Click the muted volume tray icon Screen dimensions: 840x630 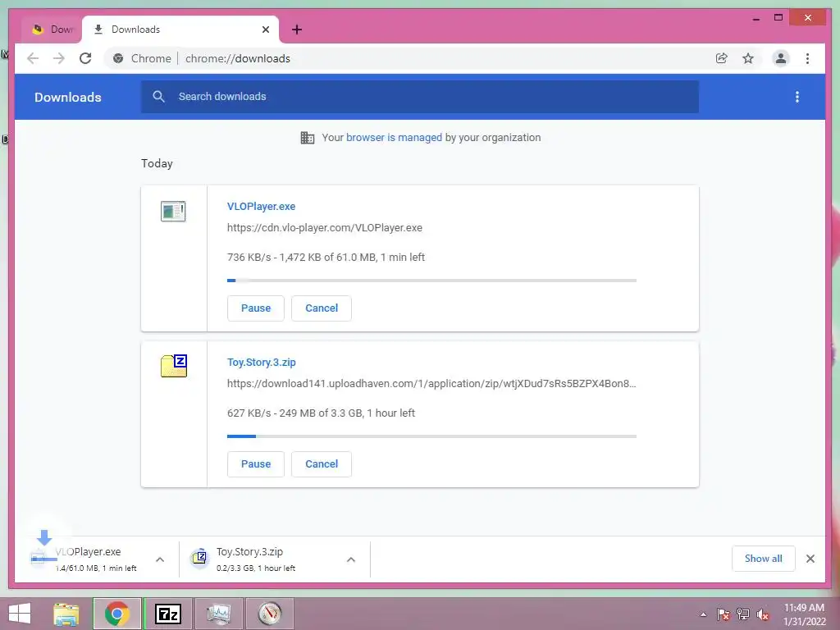pos(763,614)
